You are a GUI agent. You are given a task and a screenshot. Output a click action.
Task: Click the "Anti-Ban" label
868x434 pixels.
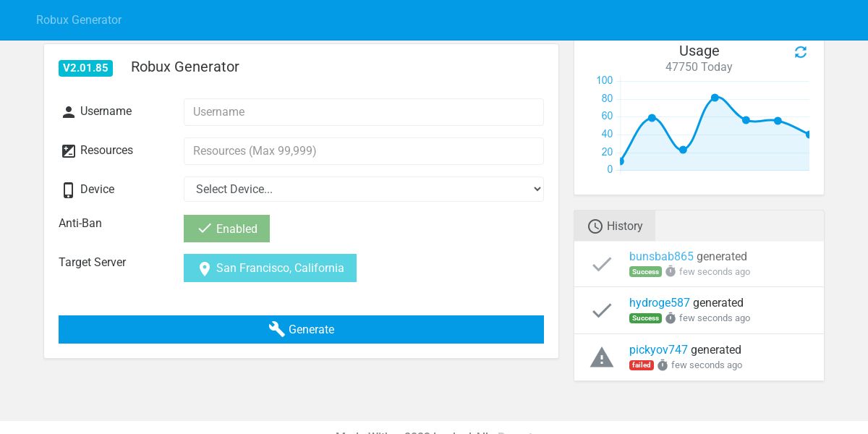[x=80, y=224]
